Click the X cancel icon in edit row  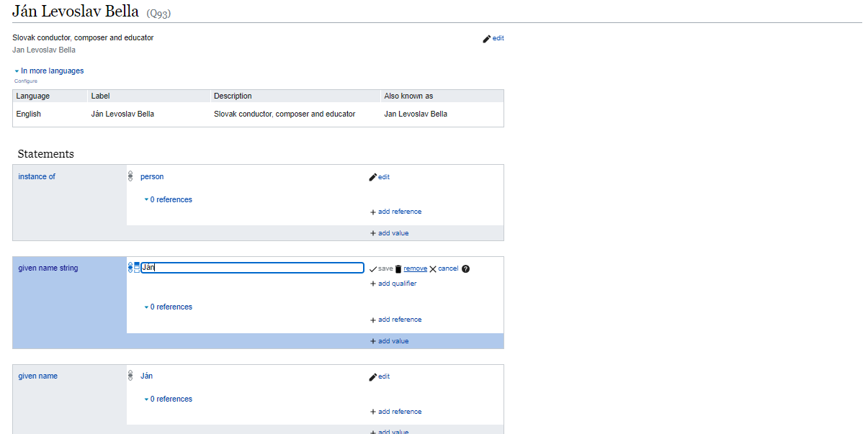coord(433,268)
